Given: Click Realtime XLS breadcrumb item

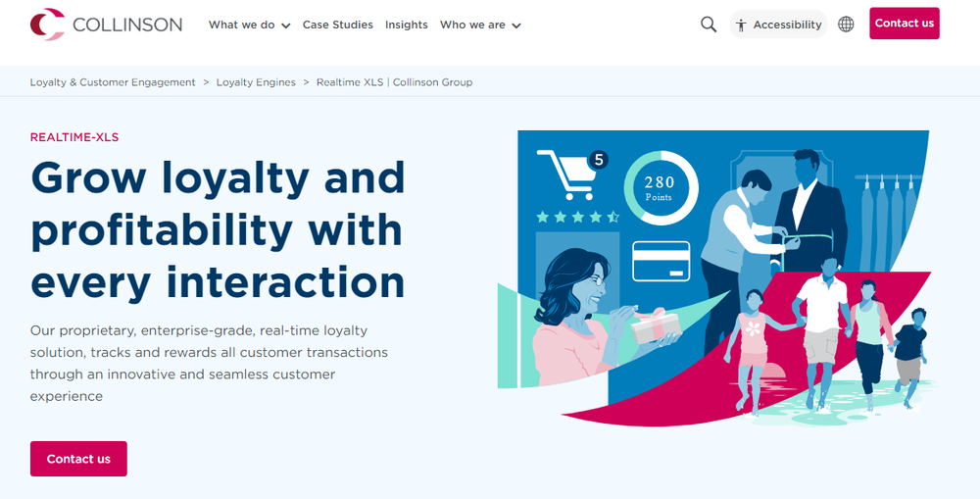Looking at the screenshot, I should click(x=394, y=82).
